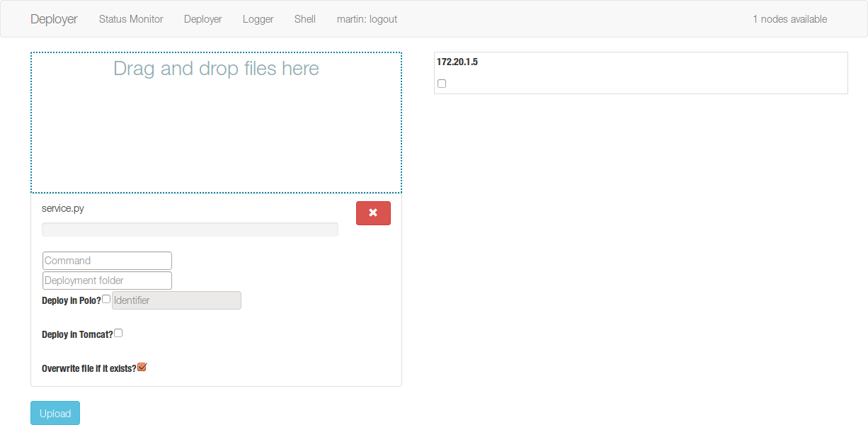Screen dimensions: 868x425
Task: Click the Deployment folder input field
Action: [106, 280]
